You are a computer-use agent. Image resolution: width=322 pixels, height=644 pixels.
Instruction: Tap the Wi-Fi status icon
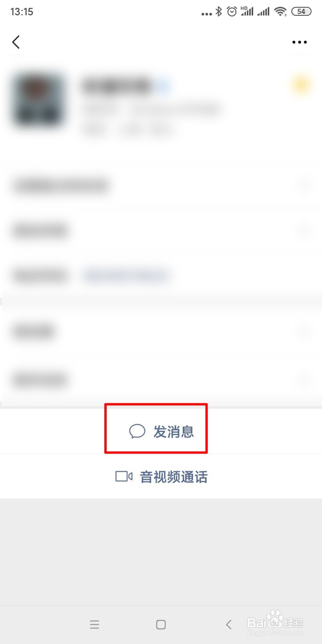[280, 12]
